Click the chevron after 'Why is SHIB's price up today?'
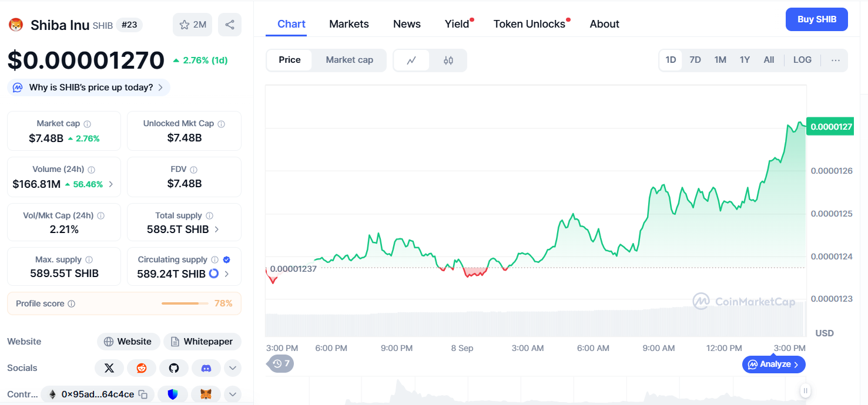 [x=160, y=87]
